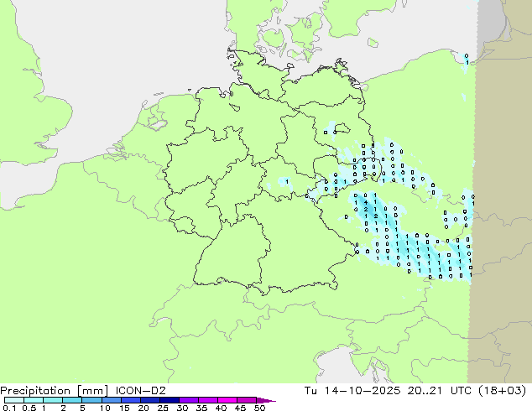The image size is (532, 411).
Task: Pick the 45–50 mm legend swatch
Action: click(x=247, y=400)
